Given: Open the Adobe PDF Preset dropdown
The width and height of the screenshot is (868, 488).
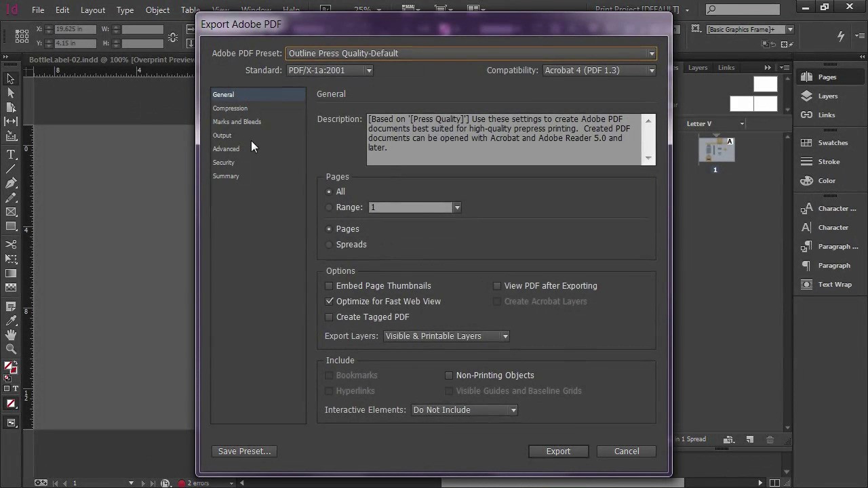Looking at the screenshot, I should [x=471, y=54].
